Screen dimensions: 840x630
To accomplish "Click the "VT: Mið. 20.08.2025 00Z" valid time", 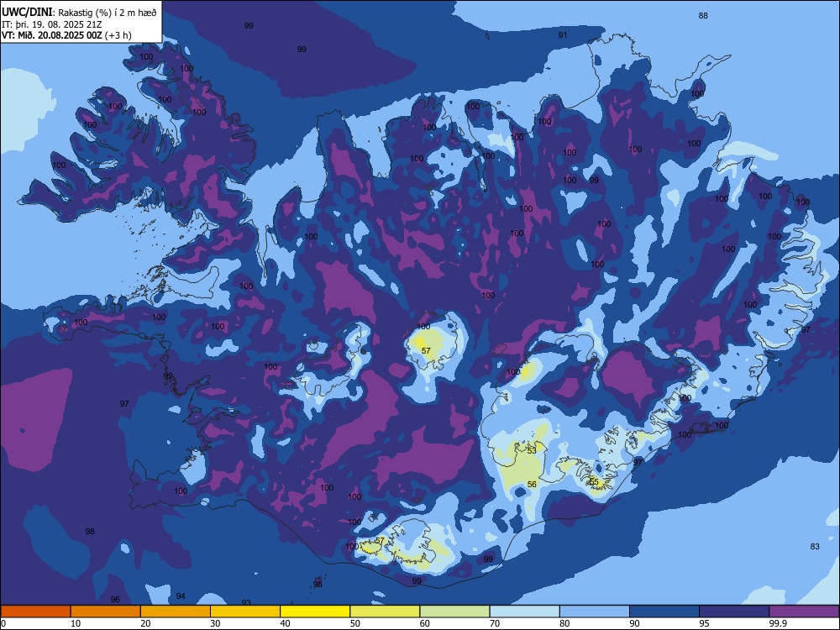I will click(51, 35).
